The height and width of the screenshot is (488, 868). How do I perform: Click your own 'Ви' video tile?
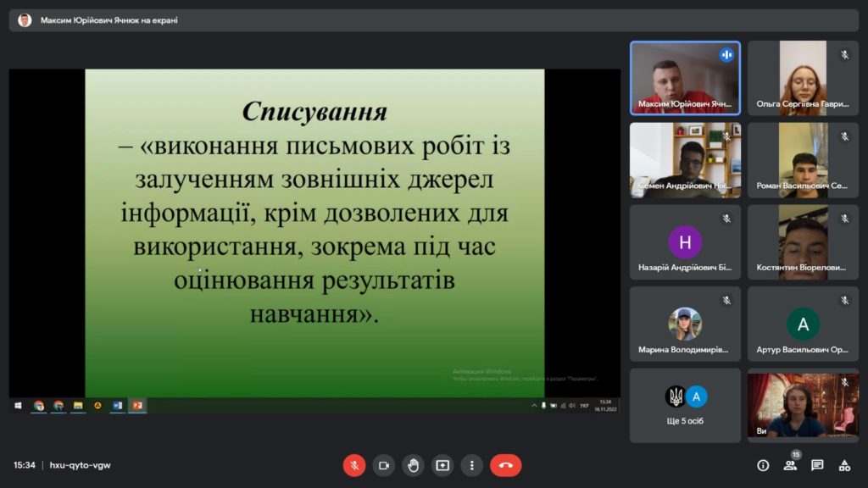[803, 406]
